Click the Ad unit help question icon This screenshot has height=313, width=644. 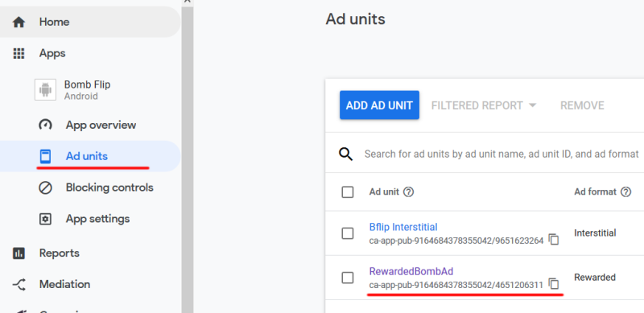408,192
